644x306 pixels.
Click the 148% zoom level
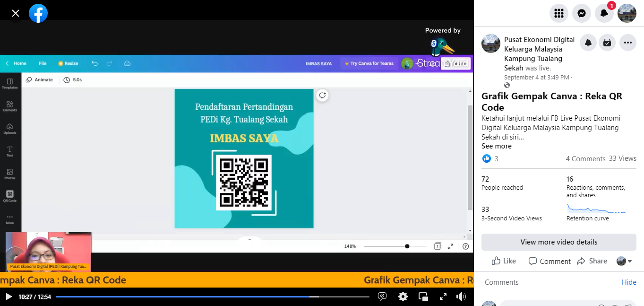coord(350,246)
